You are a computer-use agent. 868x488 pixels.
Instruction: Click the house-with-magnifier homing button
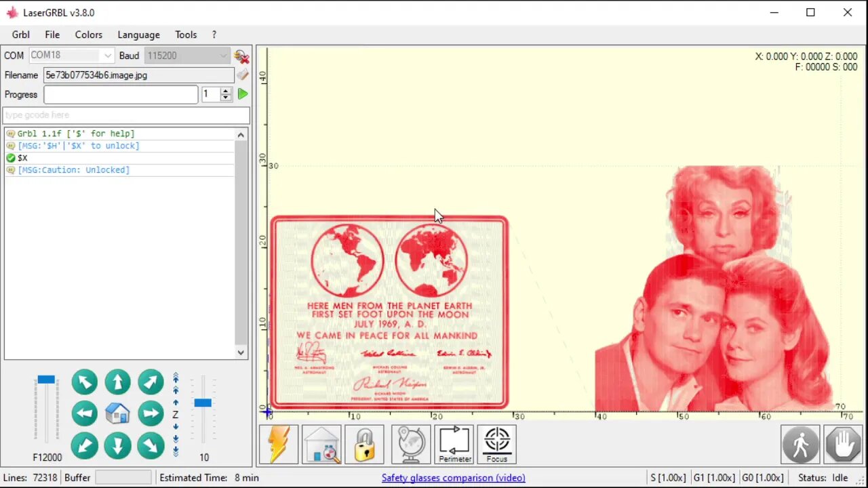coord(321,445)
